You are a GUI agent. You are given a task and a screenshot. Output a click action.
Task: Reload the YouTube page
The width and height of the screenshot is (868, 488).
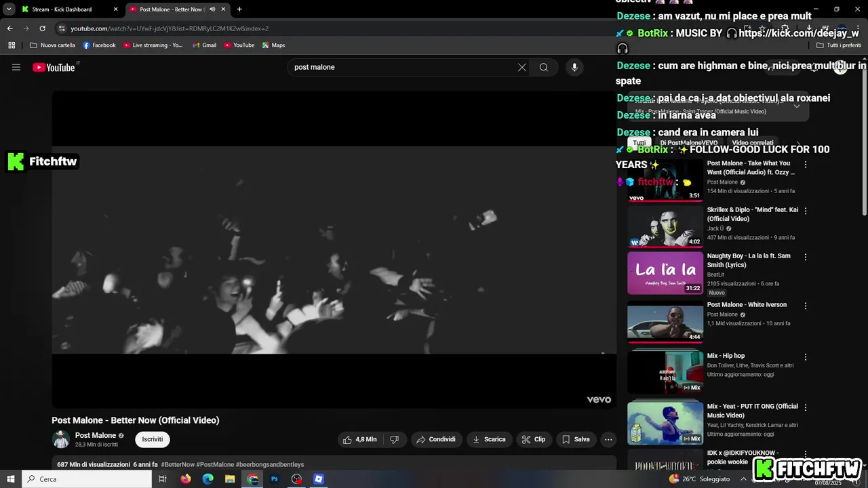point(42,28)
